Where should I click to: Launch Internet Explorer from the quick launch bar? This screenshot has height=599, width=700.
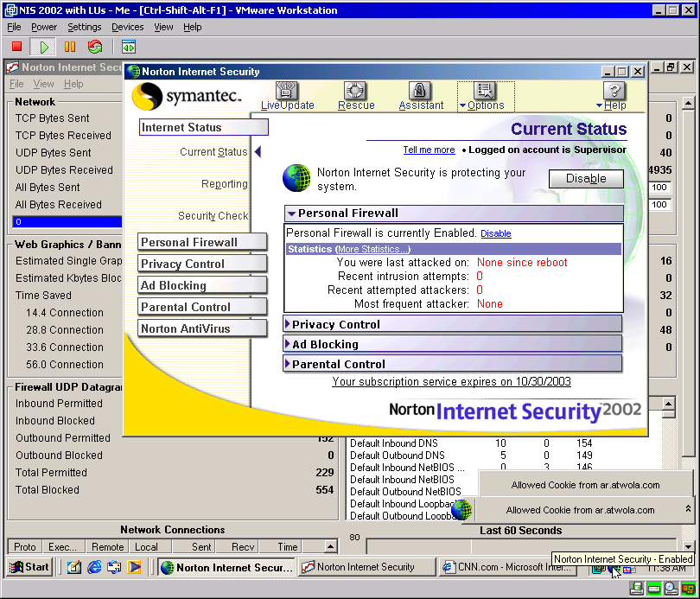93,567
